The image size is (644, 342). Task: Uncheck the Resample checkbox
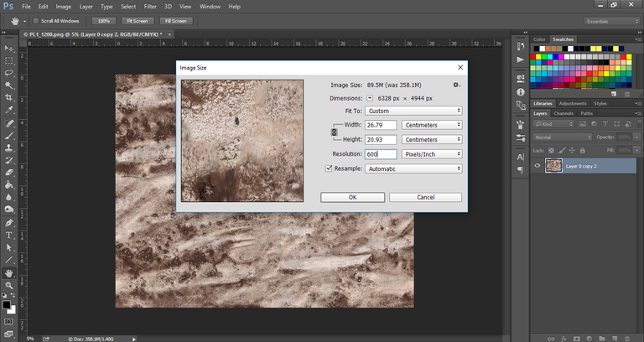click(329, 168)
